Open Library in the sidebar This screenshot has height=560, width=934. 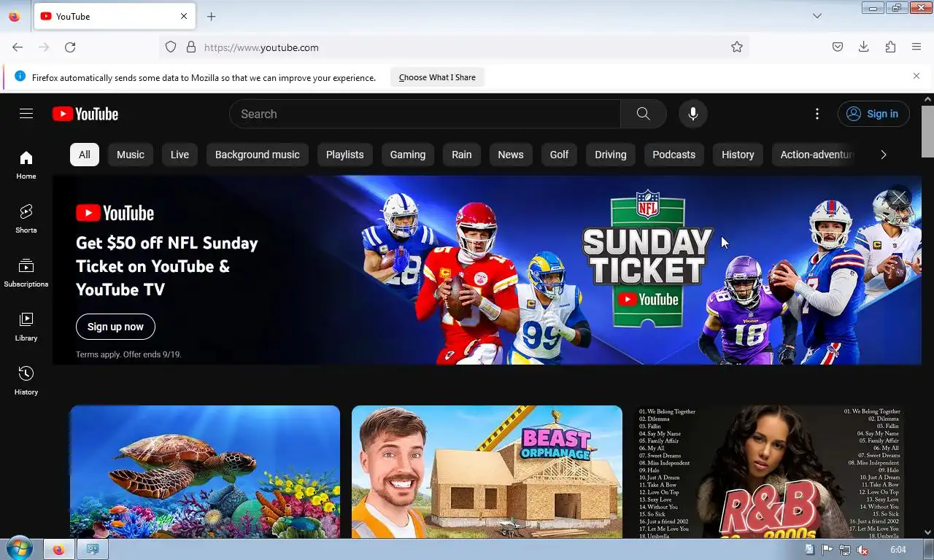coord(26,327)
